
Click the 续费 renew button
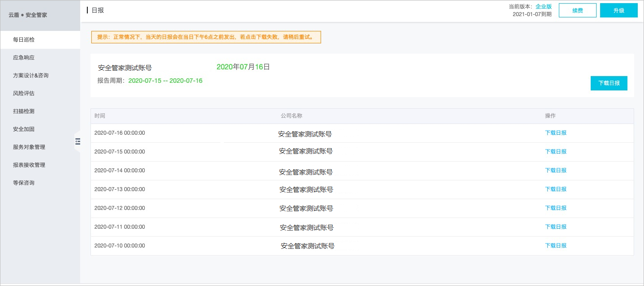tap(578, 10)
